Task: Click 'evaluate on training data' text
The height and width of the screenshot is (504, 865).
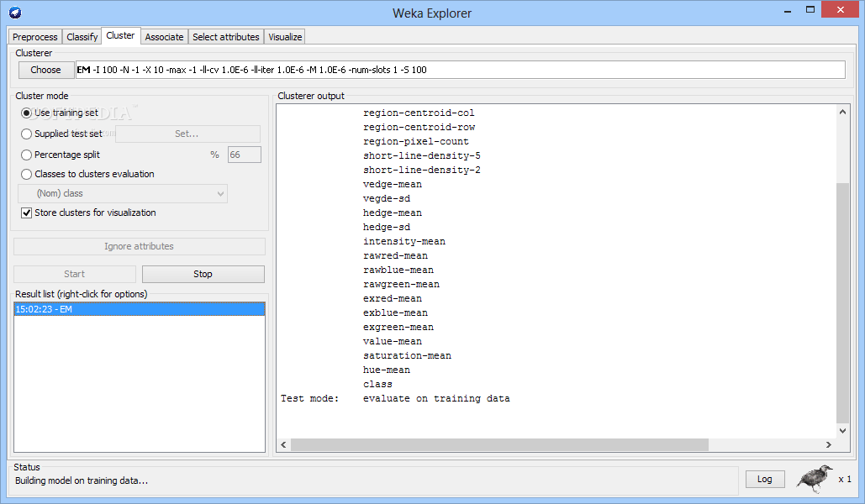Action: click(x=436, y=399)
